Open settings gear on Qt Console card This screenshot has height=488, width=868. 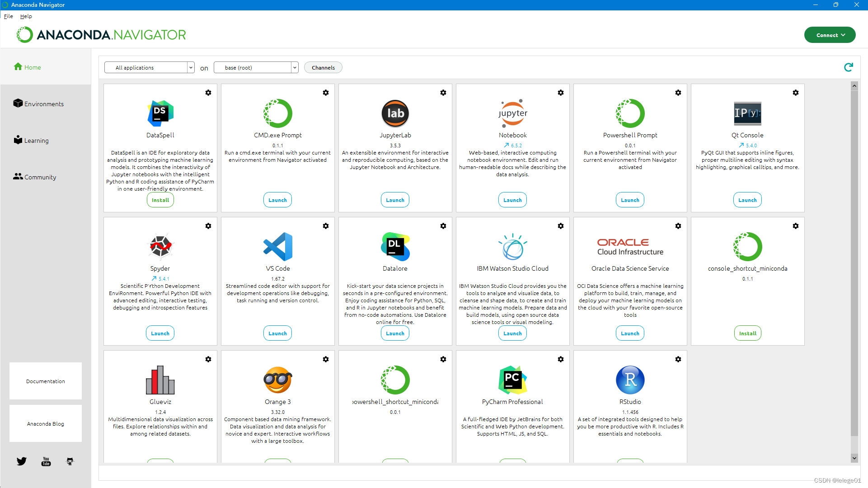tap(796, 93)
